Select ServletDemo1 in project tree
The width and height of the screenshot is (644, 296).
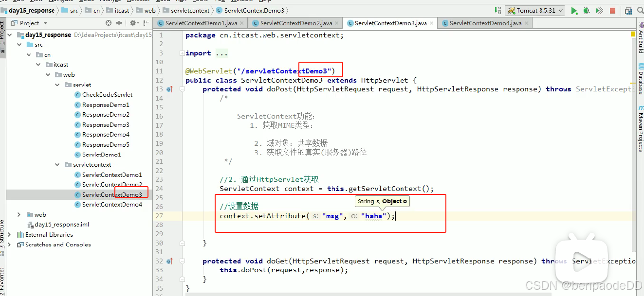coord(97,155)
